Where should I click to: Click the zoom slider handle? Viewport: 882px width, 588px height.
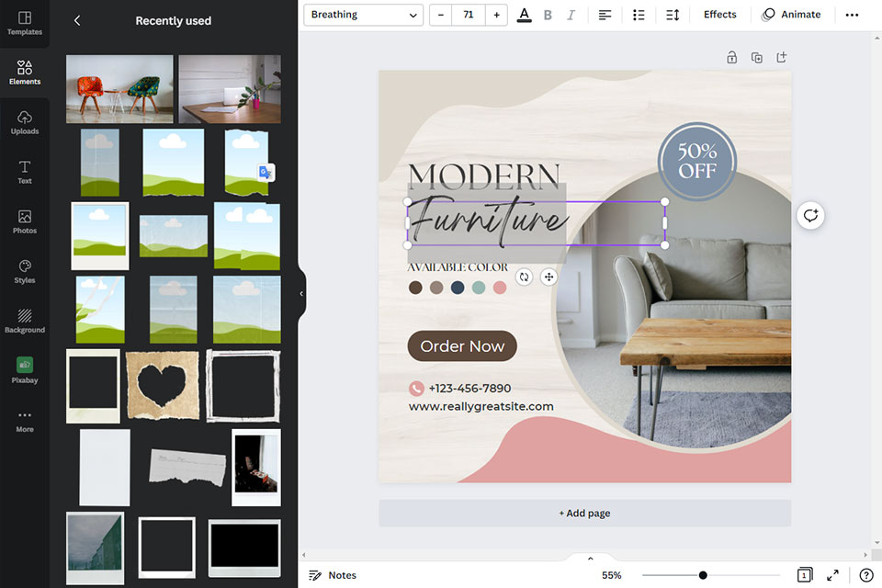703,575
